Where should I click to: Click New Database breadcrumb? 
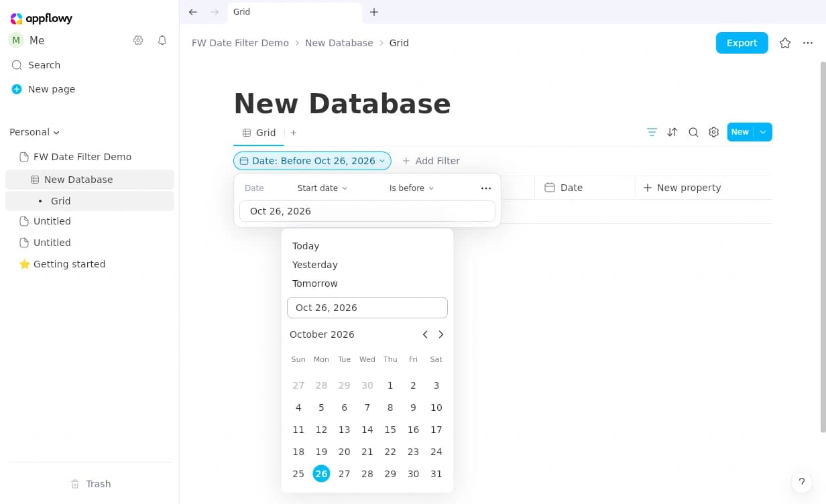point(339,43)
